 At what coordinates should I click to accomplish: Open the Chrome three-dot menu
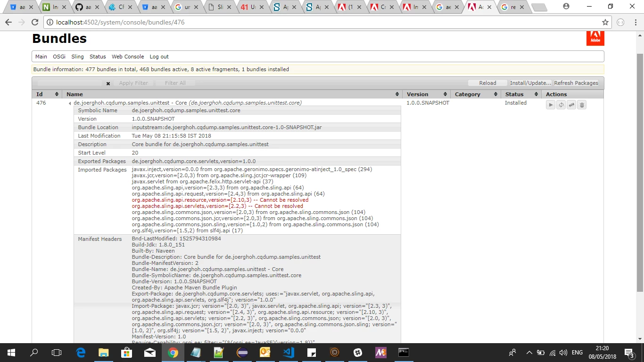tap(635, 22)
